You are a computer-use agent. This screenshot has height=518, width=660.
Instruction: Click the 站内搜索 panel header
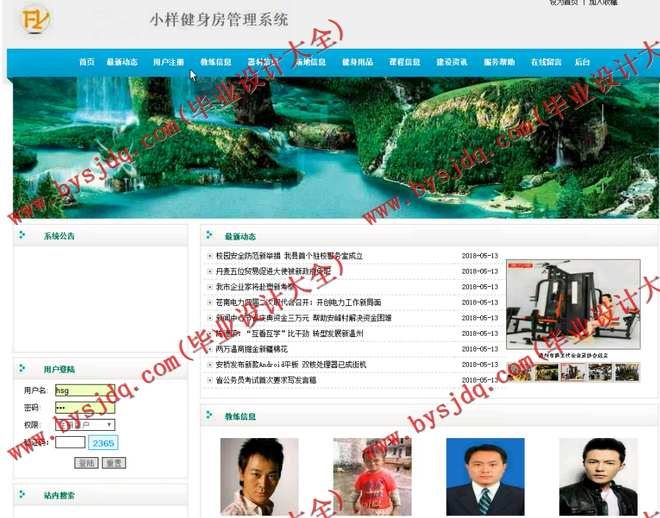(x=59, y=496)
